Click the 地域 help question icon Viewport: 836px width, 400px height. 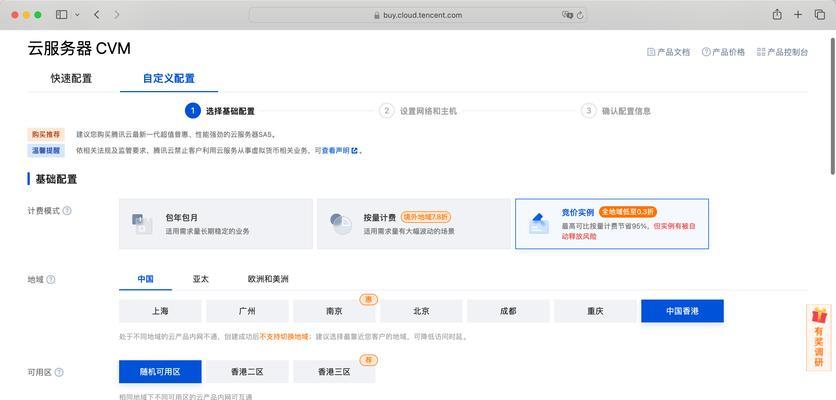pos(51,279)
